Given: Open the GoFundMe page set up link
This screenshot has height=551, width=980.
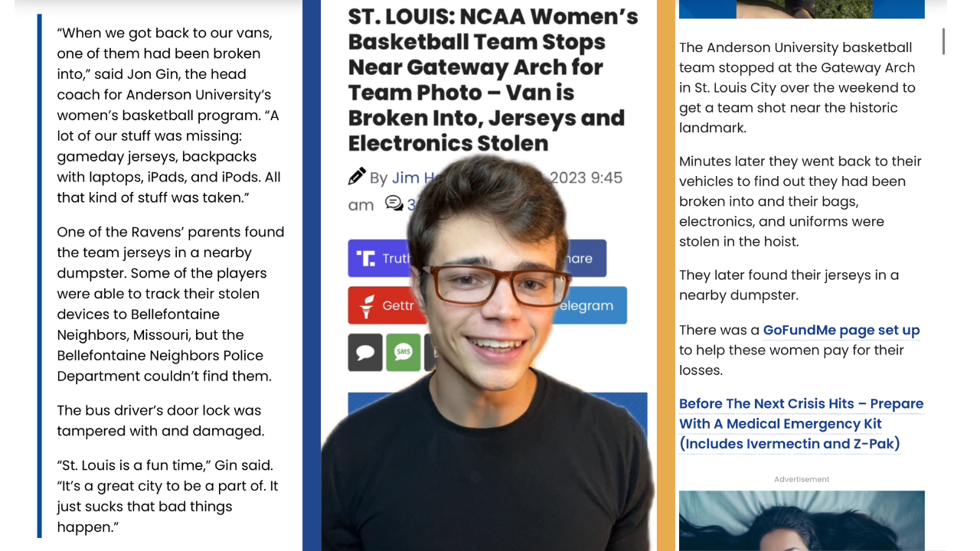Looking at the screenshot, I should pyautogui.click(x=841, y=330).
